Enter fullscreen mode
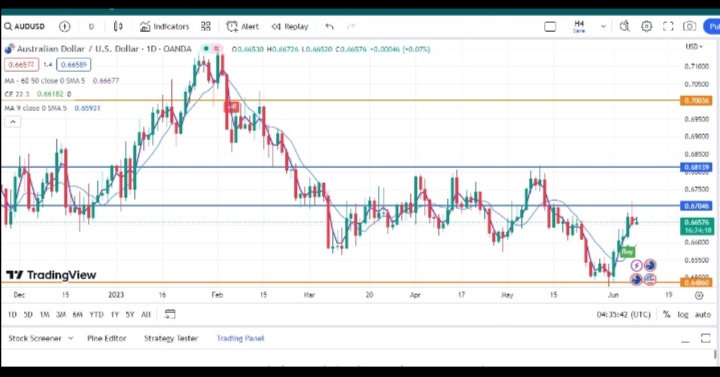The image size is (720, 377). (668, 26)
